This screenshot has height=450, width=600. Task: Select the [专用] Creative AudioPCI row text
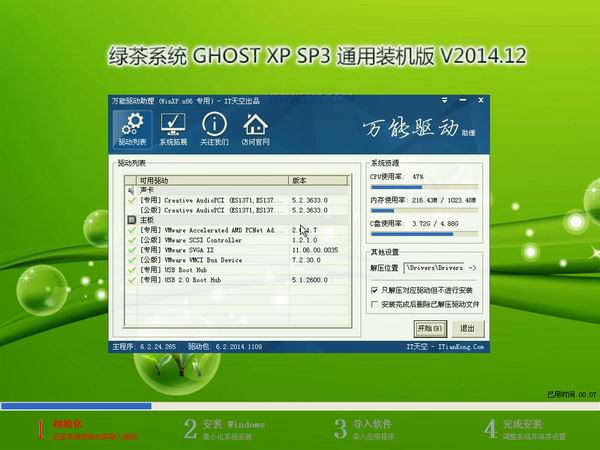pos(211,200)
